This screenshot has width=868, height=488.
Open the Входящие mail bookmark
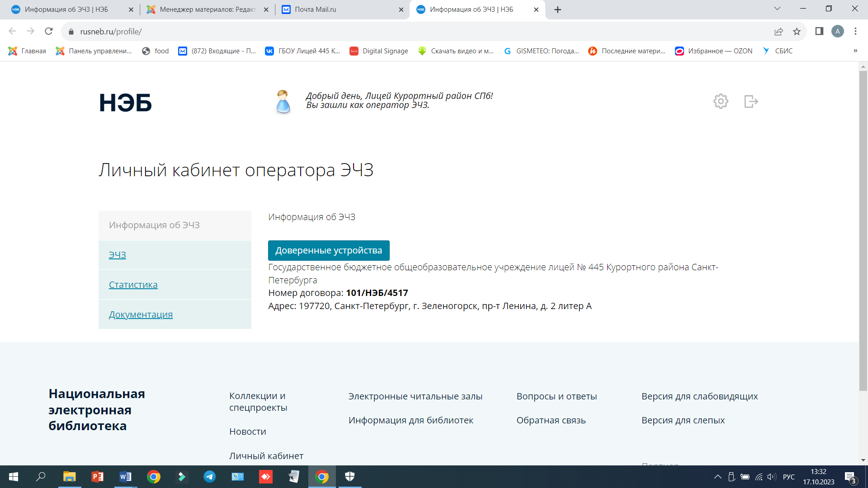[217, 51]
